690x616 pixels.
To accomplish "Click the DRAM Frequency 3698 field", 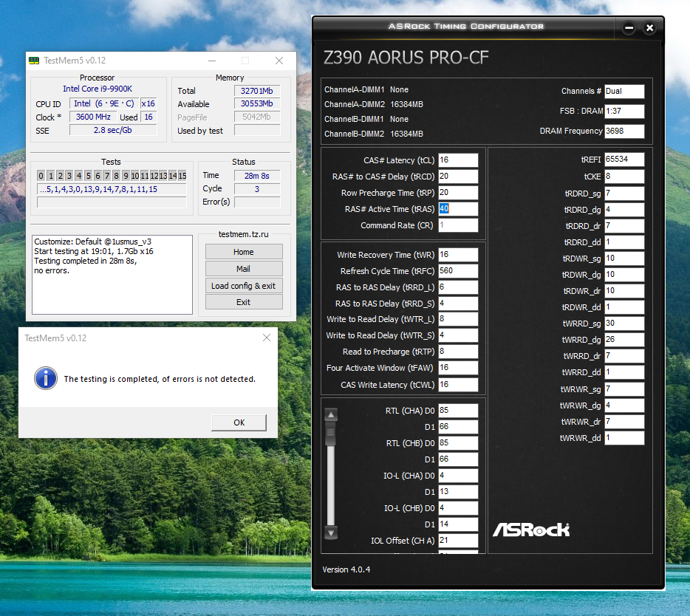I will (x=624, y=131).
